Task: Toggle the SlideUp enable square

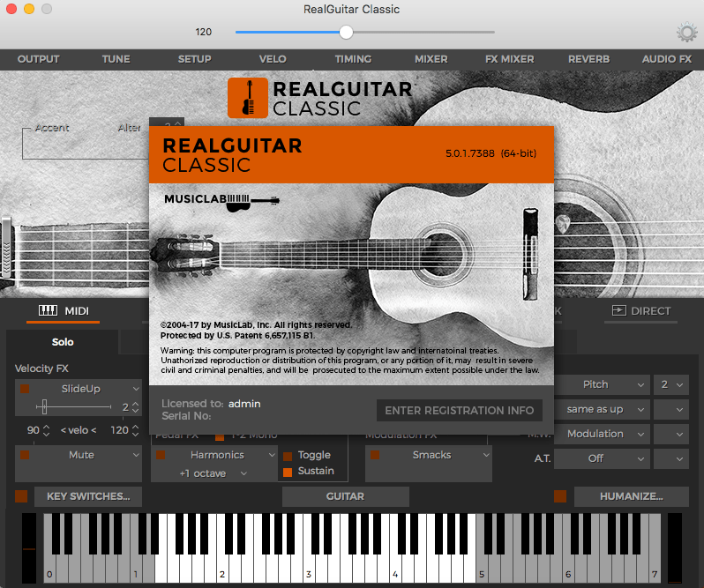Action: 25,389
